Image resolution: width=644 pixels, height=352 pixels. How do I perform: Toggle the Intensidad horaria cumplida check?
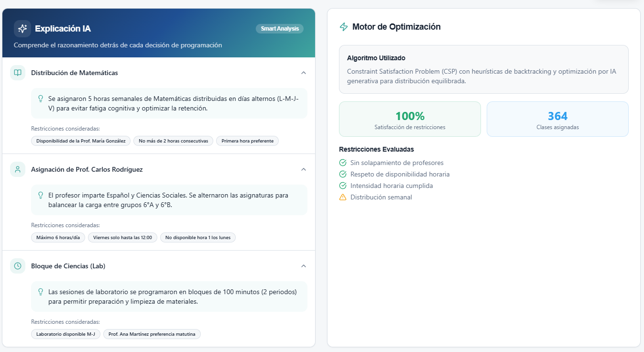pyautogui.click(x=342, y=186)
